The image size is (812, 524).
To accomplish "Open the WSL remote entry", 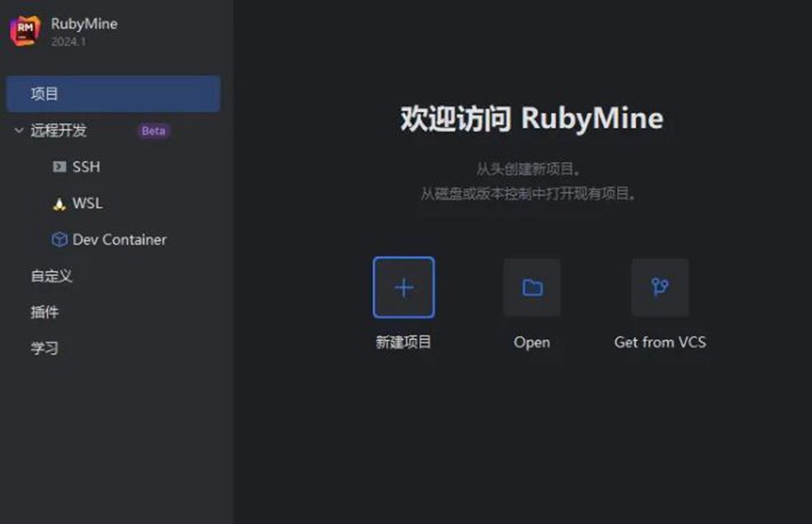I will coord(88,203).
